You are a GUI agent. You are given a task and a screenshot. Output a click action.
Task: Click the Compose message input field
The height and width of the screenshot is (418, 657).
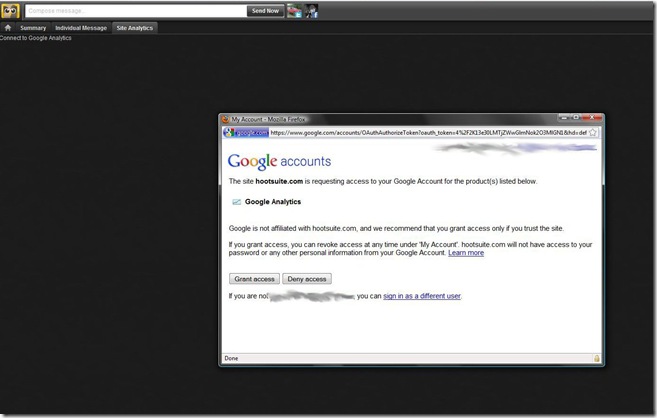(x=136, y=11)
